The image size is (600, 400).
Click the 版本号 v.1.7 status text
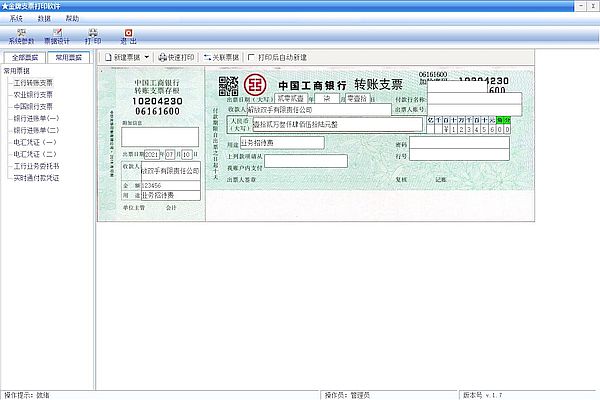pyautogui.click(x=482, y=395)
